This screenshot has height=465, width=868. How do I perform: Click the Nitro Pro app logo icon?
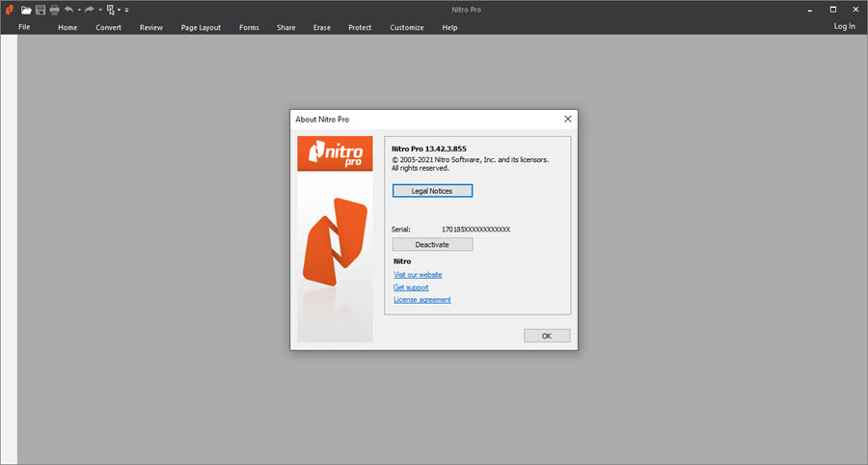click(x=10, y=10)
